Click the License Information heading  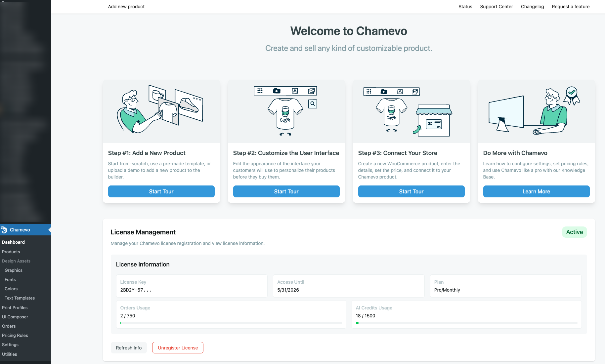pos(143,264)
